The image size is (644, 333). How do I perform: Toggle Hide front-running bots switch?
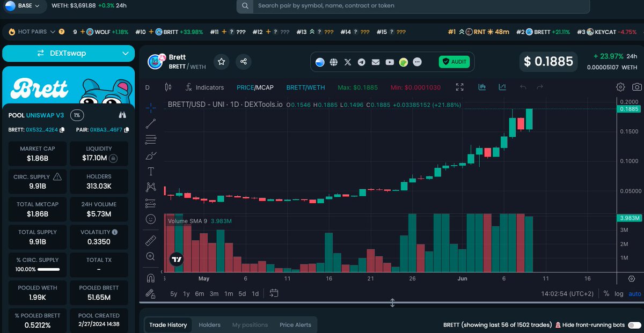click(x=634, y=325)
